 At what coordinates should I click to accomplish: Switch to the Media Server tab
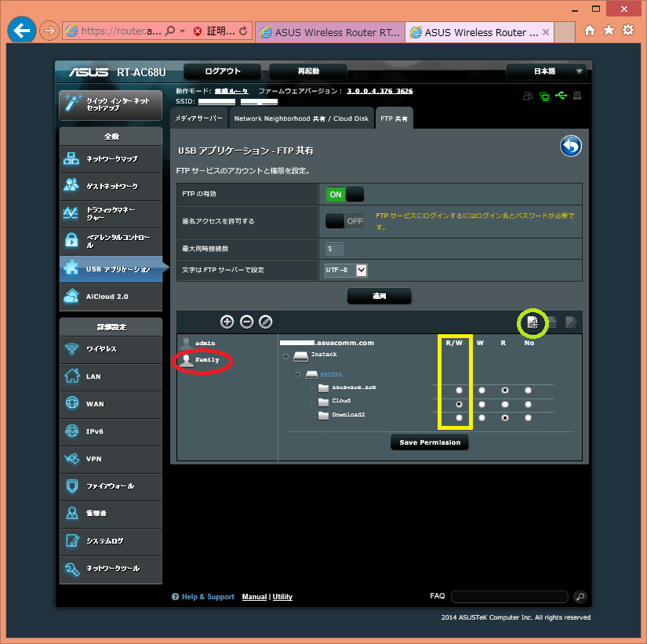[x=199, y=118]
